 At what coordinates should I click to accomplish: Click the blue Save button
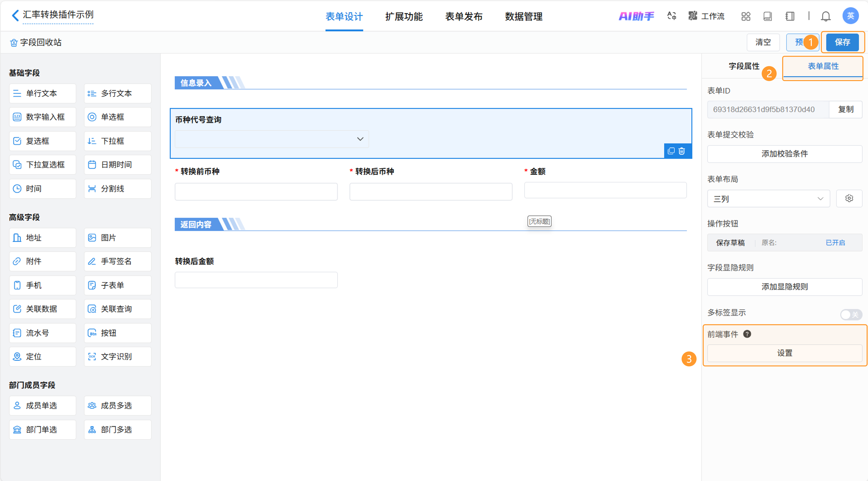click(842, 42)
